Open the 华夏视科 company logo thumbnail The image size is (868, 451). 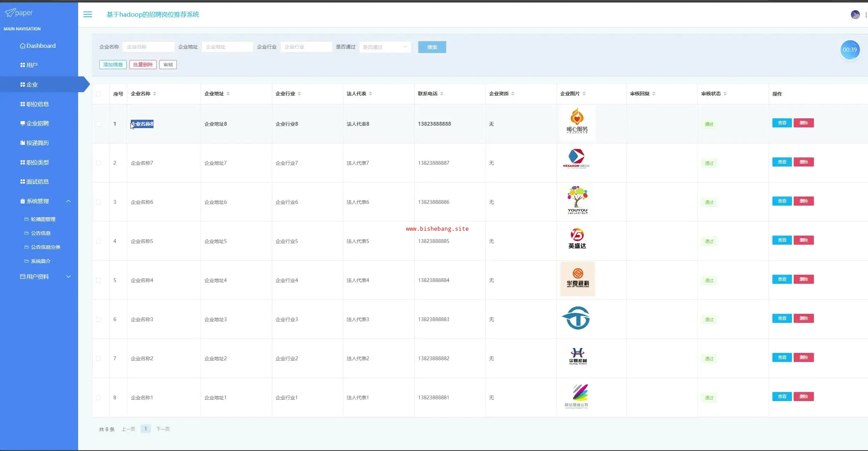coord(577,279)
